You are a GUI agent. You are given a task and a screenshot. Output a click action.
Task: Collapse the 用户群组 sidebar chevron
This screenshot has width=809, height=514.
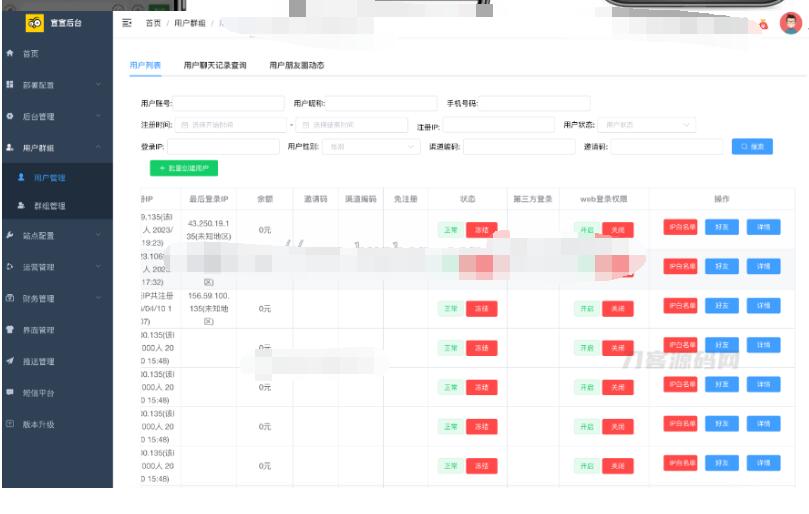point(98,148)
